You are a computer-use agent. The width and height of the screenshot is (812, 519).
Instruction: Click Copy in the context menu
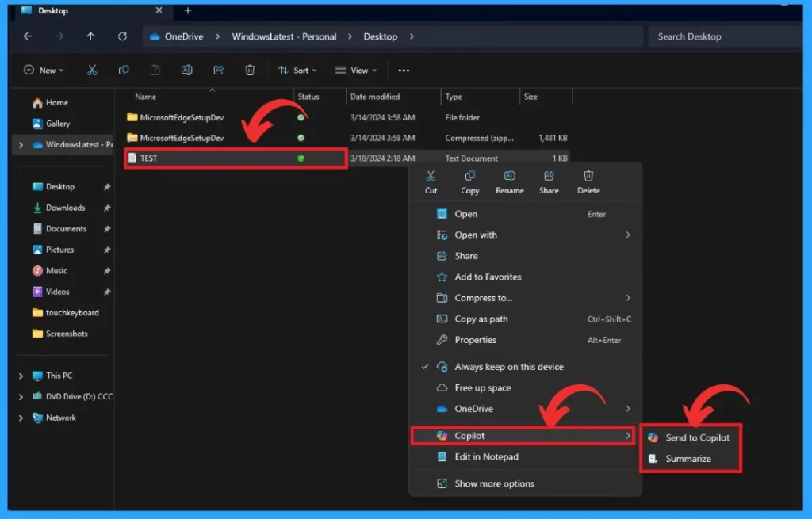(470, 182)
